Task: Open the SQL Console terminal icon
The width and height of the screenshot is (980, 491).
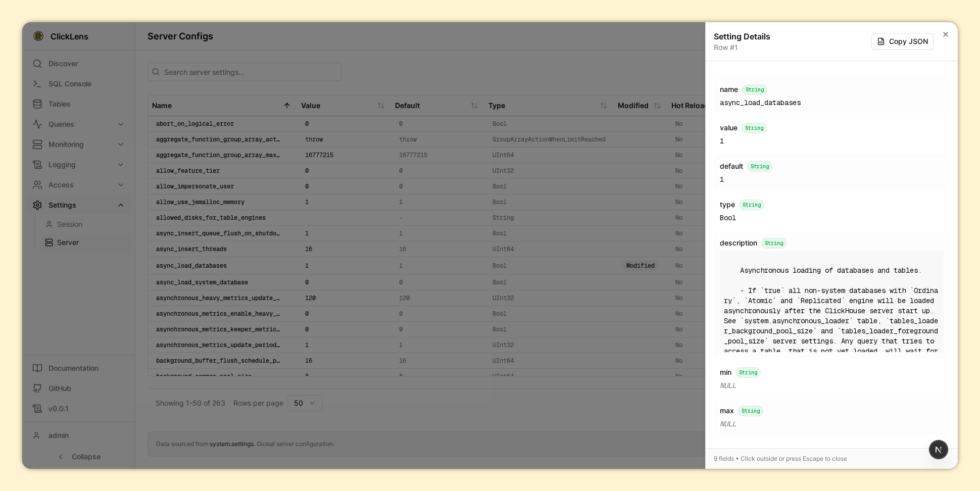Action: 37,84
